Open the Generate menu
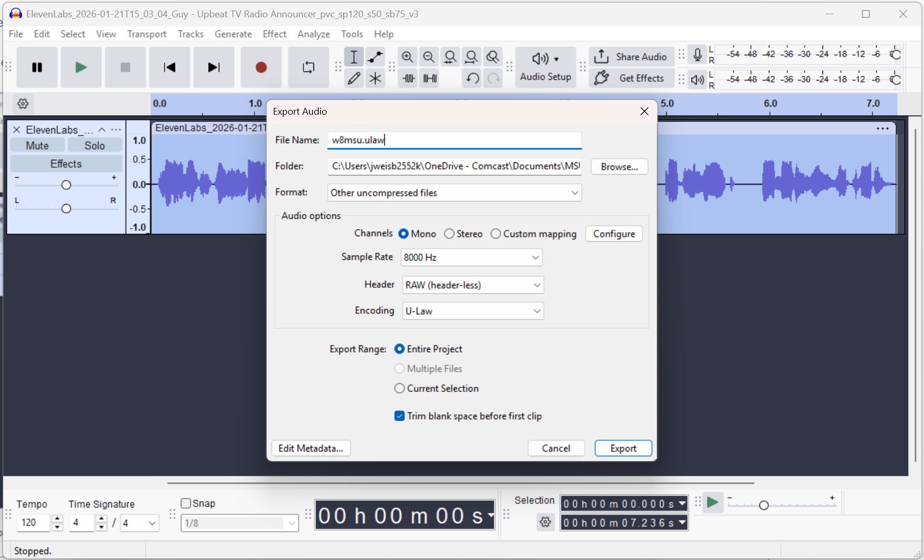 [x=233, y=34]
